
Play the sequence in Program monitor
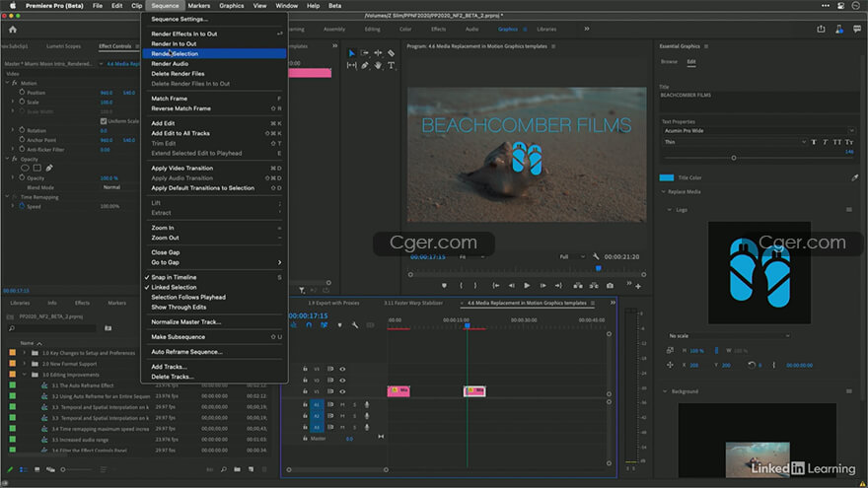tap(527, 286)
